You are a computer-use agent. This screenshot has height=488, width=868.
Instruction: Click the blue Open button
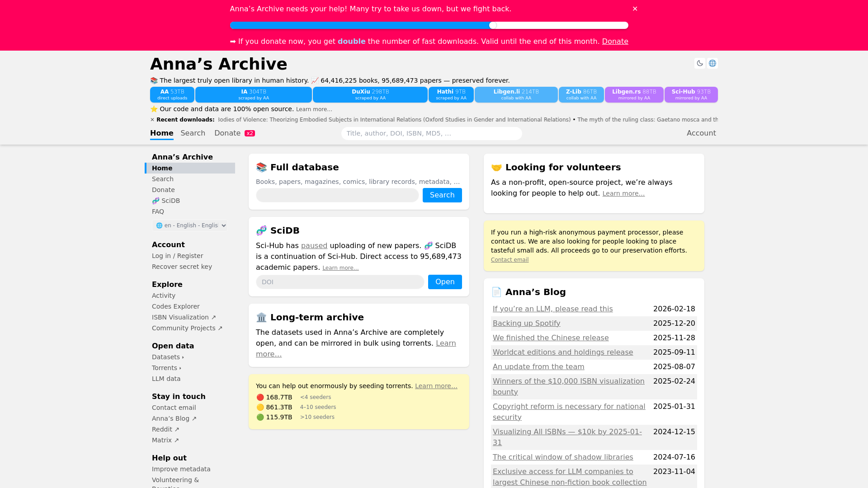(x=445, y=282)
